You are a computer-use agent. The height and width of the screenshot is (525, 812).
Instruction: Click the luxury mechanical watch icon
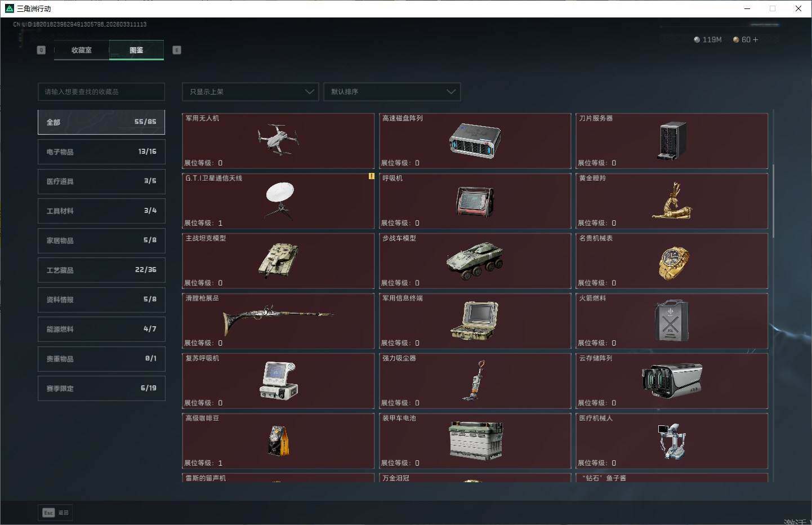(x=673, y=262)
